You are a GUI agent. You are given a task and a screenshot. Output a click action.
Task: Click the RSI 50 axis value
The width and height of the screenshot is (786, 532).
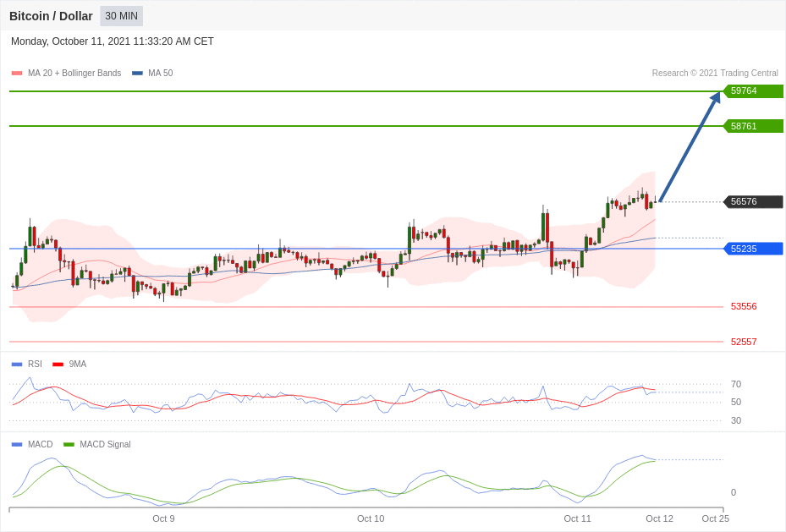tap(736, 402)
